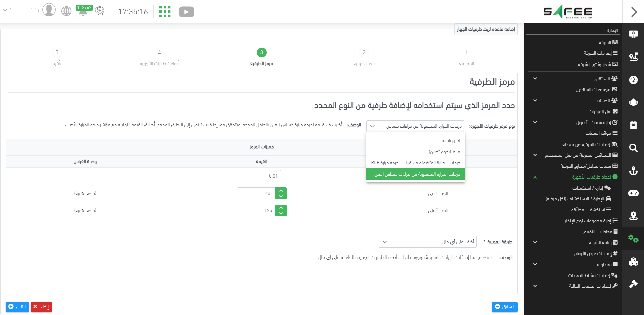This screenshot has height=315, width=644.
Task: Click the 0.01 factor value field
Action: pos(261,176)
